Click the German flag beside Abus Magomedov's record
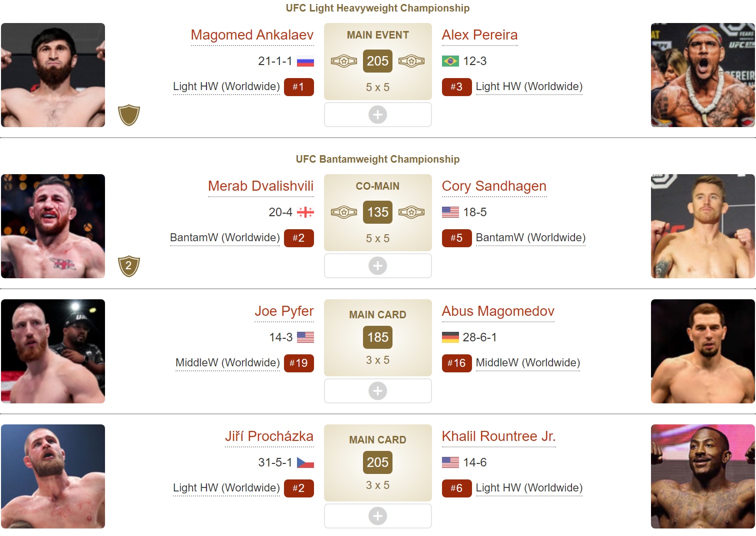The image size is (756, 536). [x=450, y=338]
